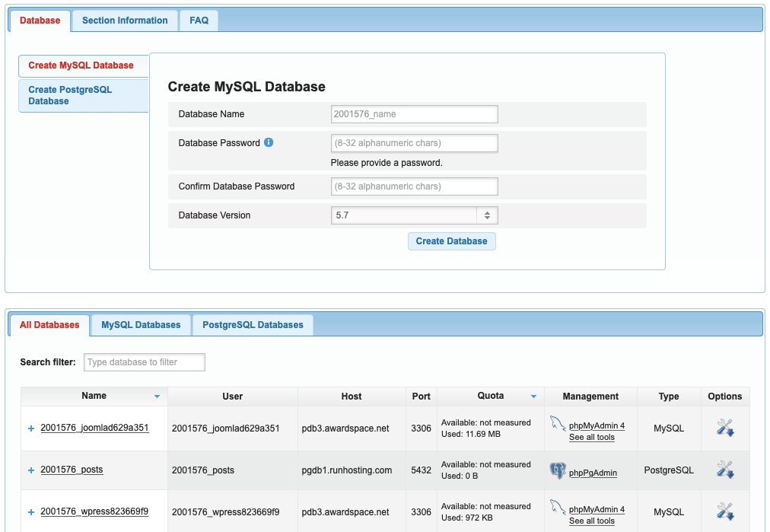
Task: Open the Options tools icon for 2001576_joomlad629a351
Action: [725, 427]
